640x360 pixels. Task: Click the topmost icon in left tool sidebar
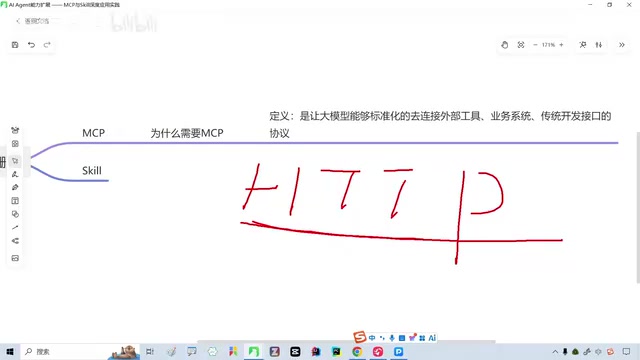point(15,130)
